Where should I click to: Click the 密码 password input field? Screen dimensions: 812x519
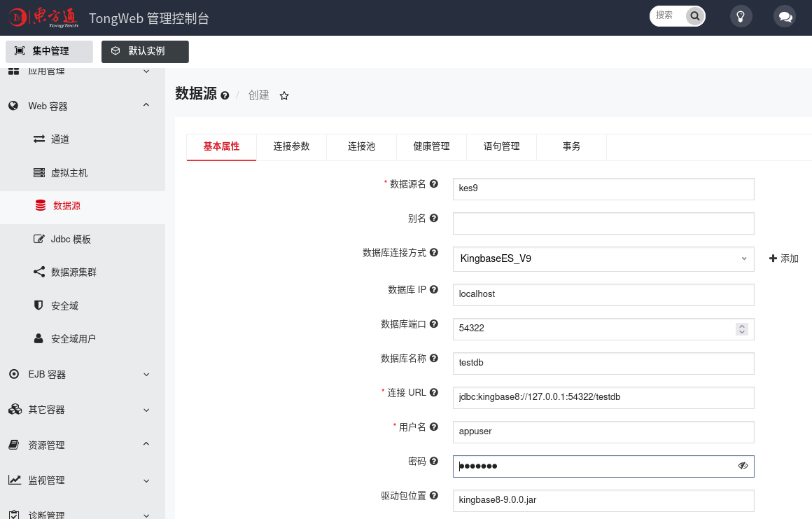tap(603, 466)
